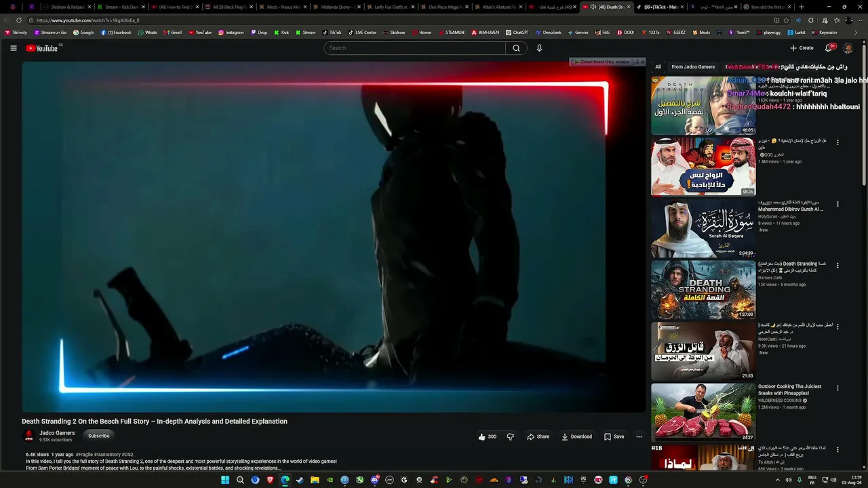Go to YouTube home via the logo
Image resolution: width=868 pixels, height=488 pixels.
[43, 48]
